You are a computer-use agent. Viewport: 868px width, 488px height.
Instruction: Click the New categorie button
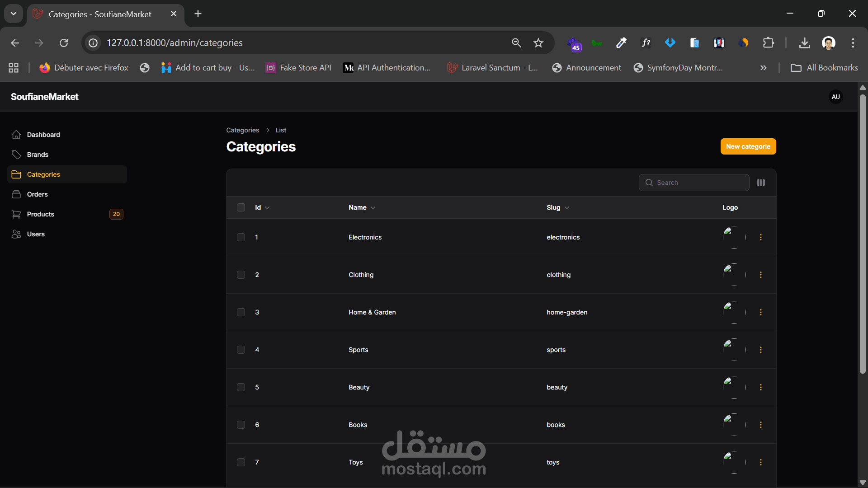(x=748, y=146)
